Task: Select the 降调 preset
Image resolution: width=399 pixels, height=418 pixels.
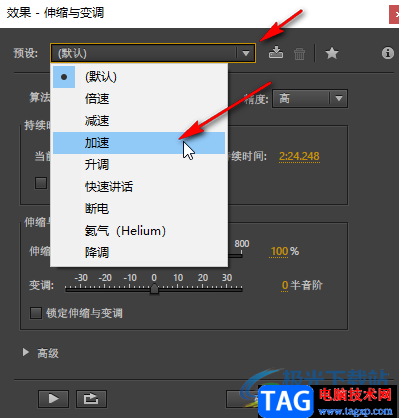Action: click(x=139, y=253)
